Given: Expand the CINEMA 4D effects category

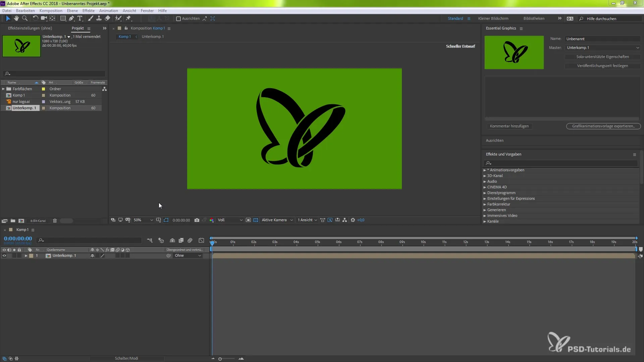Looking at the screenshot, I should 485,187.
